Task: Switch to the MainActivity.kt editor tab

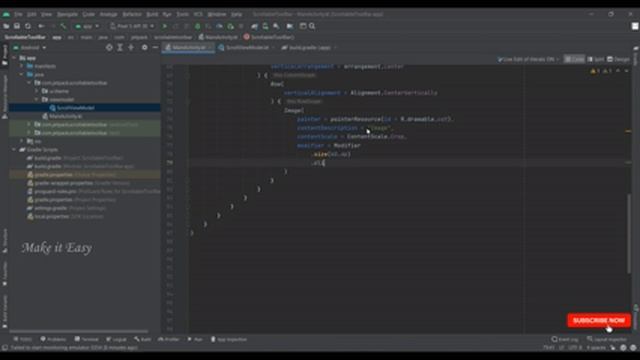Action: [188, 48]
